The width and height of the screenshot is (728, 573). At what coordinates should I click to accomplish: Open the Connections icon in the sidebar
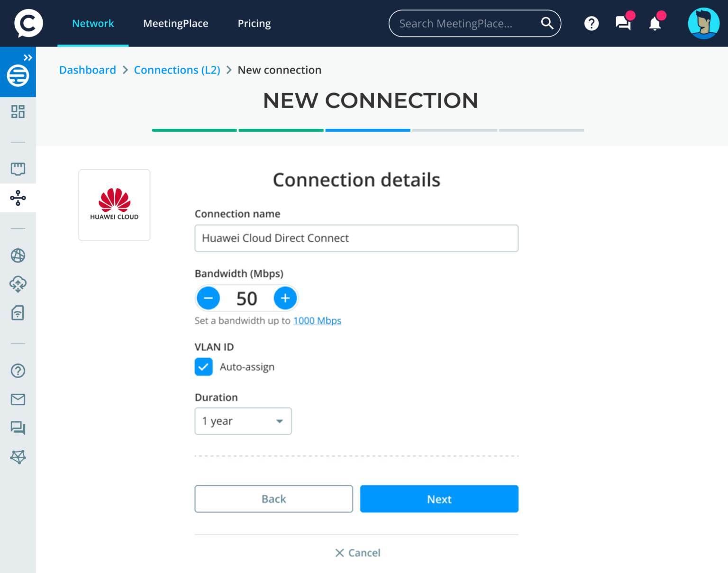click(x=18, y=198)
